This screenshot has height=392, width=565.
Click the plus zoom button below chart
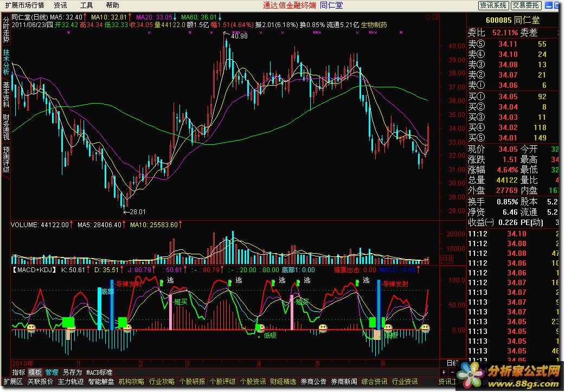tap(444, 372)
